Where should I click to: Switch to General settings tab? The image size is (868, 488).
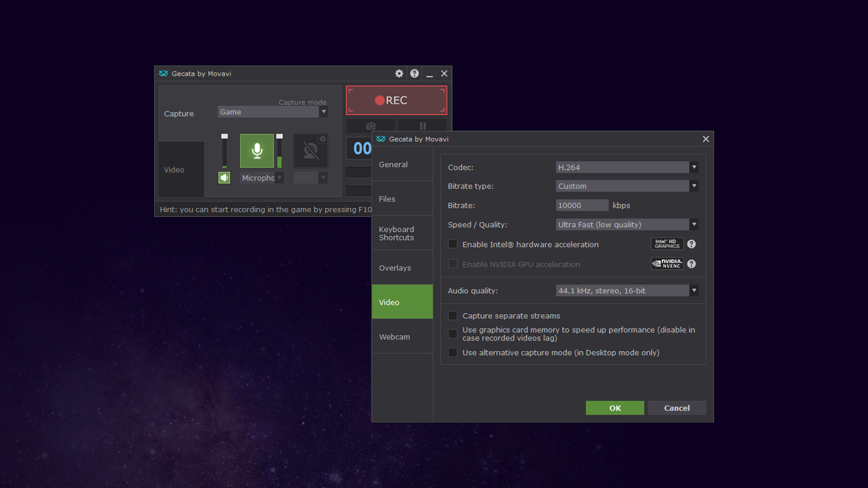coord(402,164)
